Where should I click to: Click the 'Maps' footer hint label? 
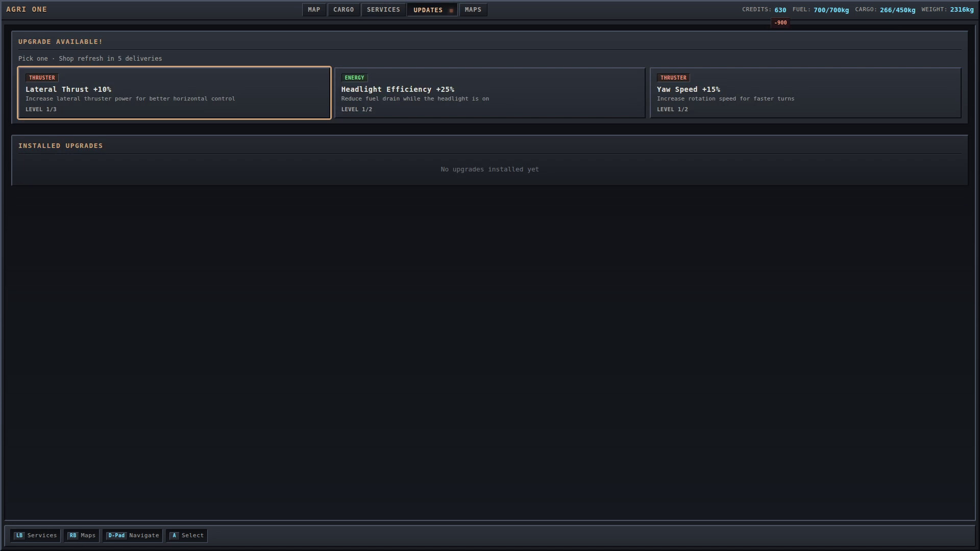tap(88, 535)
